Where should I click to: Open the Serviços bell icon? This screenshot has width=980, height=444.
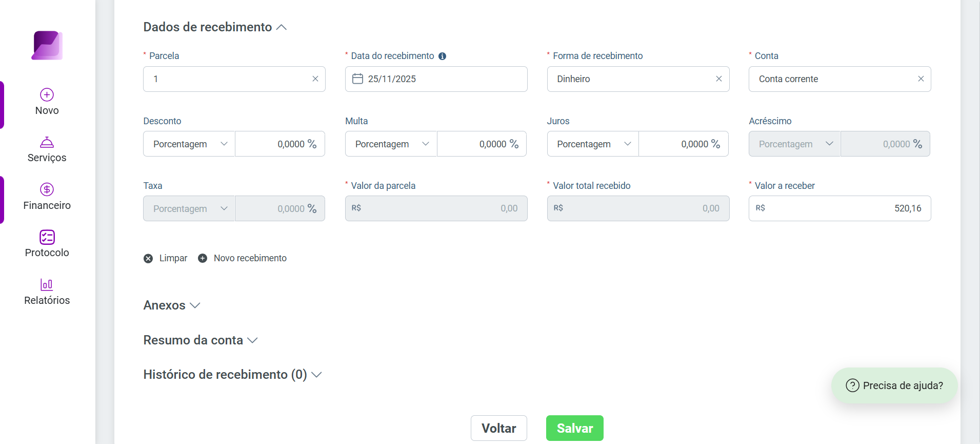pos(47,142)
